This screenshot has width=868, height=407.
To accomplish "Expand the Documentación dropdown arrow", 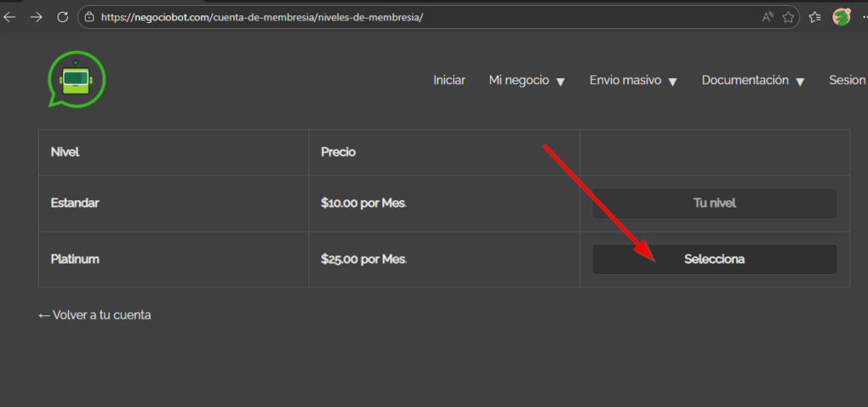I will point(800,81).
